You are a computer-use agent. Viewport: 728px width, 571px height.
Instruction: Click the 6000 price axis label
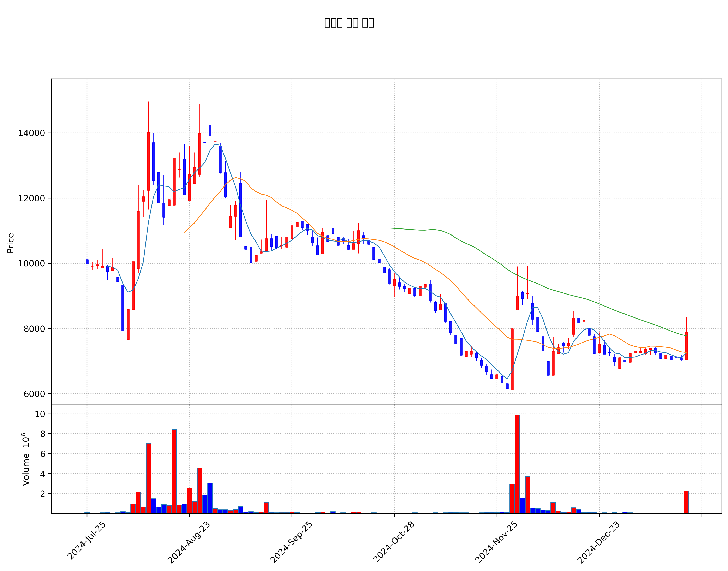(x=34, y=394)
